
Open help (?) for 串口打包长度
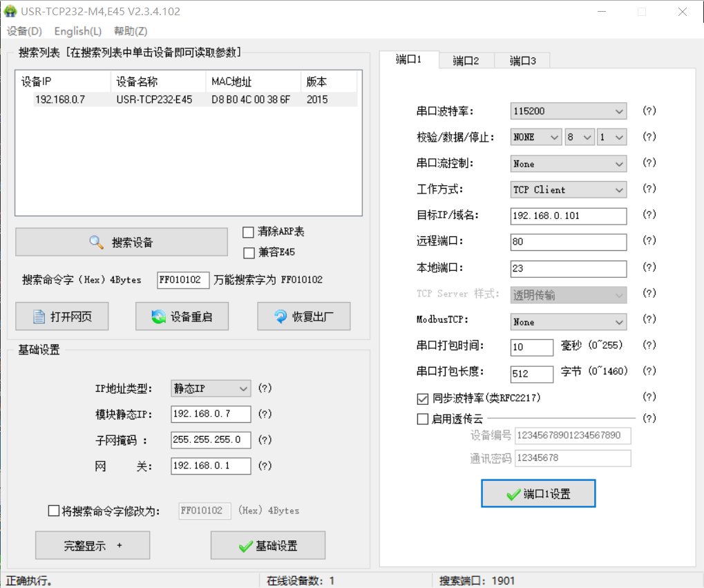point(649,371)
